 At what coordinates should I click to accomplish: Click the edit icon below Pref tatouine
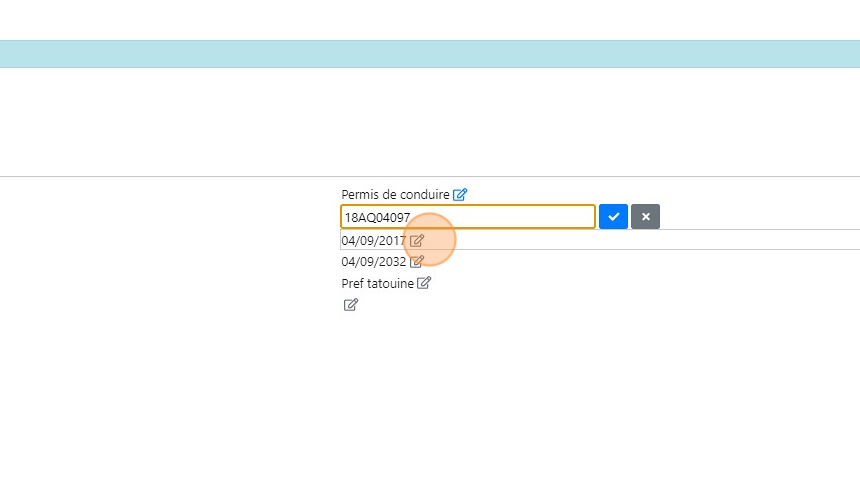click(350, 305)
